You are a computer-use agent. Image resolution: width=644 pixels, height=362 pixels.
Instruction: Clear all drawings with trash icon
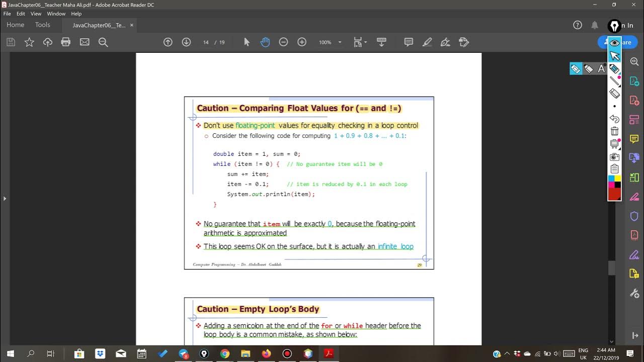coord(614,131)
